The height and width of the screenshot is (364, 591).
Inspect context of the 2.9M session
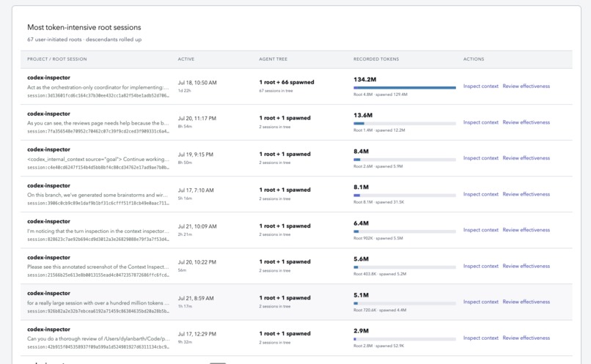pyautogui.click(x=480, y=338)
